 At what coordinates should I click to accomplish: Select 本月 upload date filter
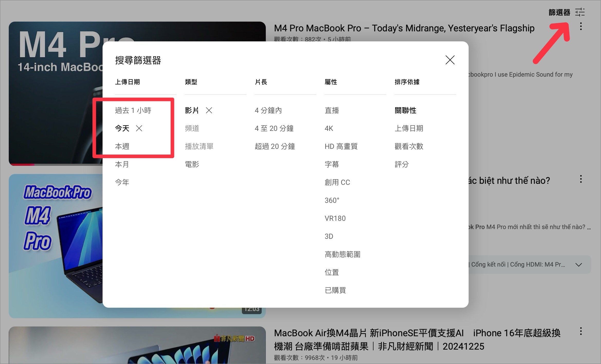click(122, 164)
